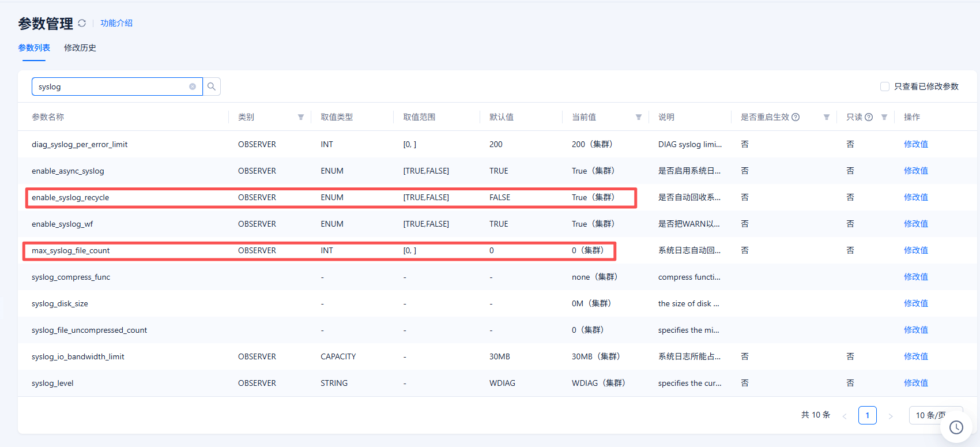Click 修改值 for syslog_level row

pos(915,383)
